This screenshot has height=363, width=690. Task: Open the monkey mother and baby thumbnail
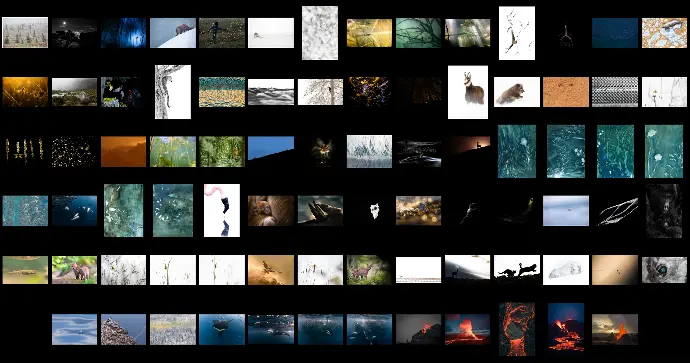click(x=271, y=211)
